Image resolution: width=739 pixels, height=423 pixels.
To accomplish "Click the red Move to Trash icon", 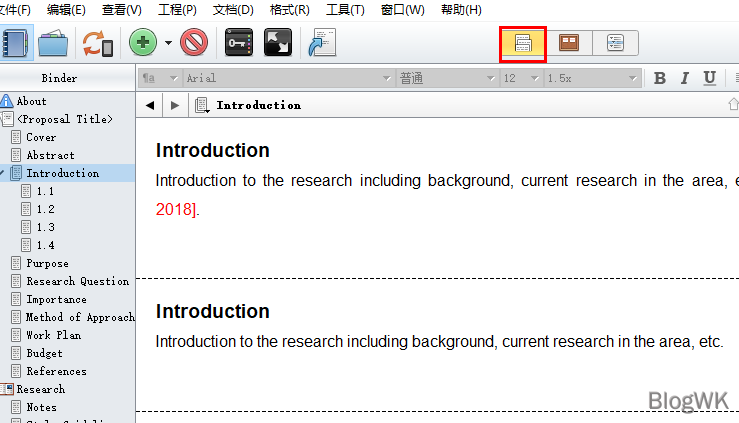I will [194, 43].
